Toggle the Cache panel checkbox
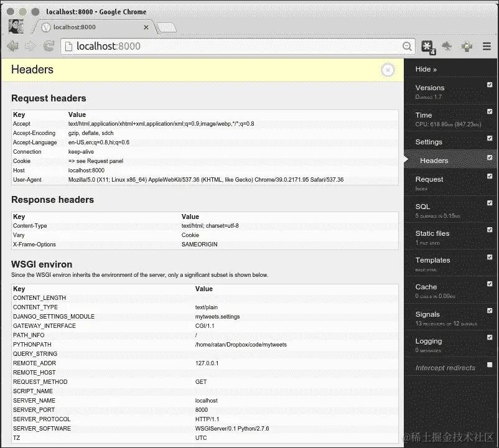The width and height of the screenshot is (499, 448). pyautogui.click(x=490, y=284)
